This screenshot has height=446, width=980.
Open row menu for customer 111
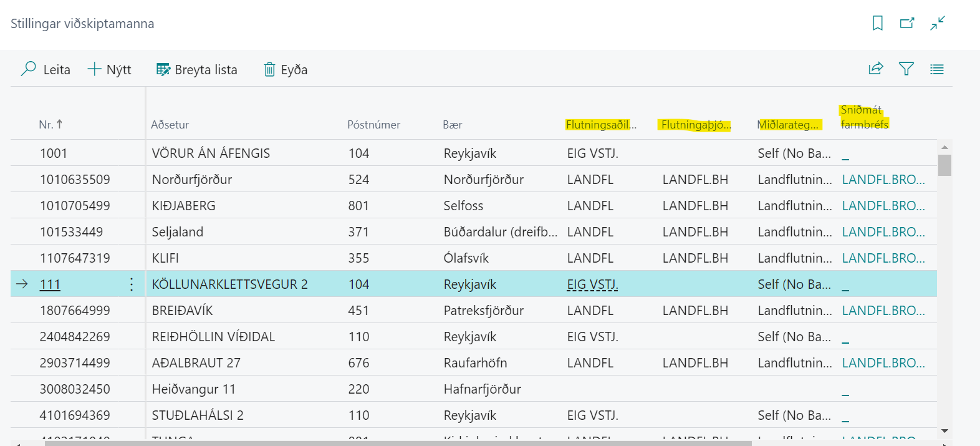(x=132, y=284)
